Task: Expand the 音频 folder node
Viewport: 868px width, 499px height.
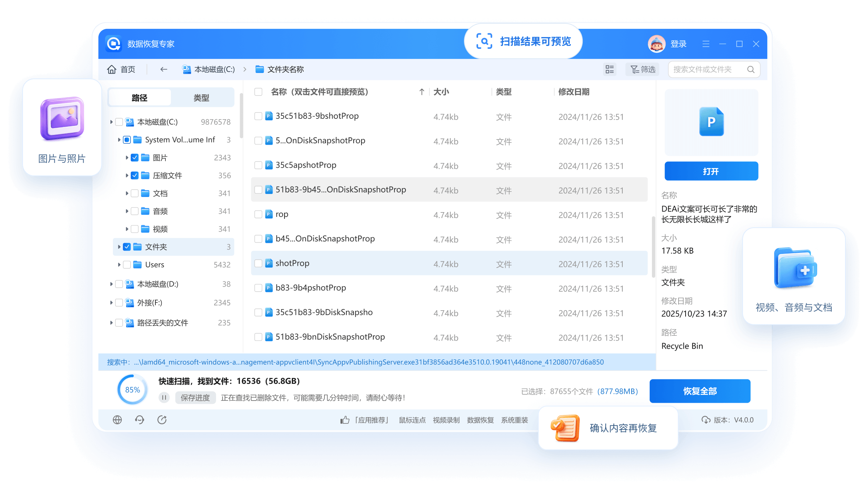Action: tap(127, 211)
